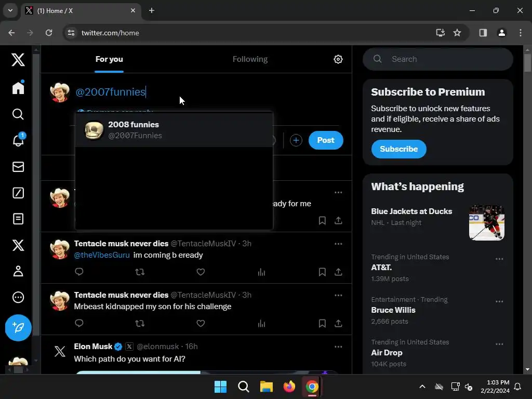
Task: Open File Explorer from the taskbar
Action: pos(267,387)
